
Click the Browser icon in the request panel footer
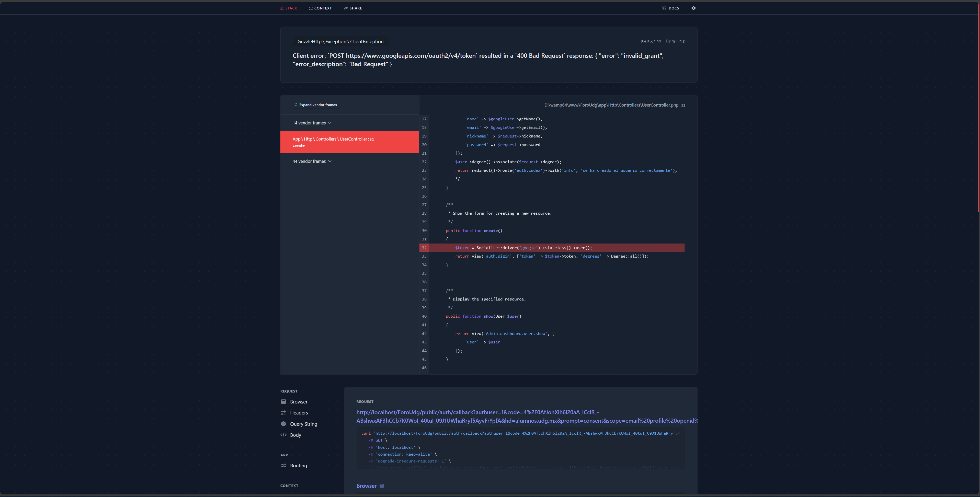pyautogui.click(x=382, y=486)
